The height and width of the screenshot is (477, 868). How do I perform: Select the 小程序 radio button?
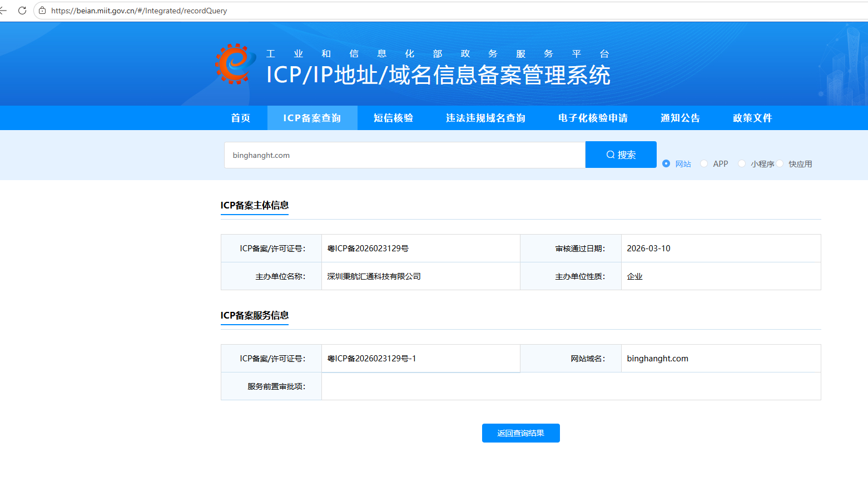(x=742, y=163)
